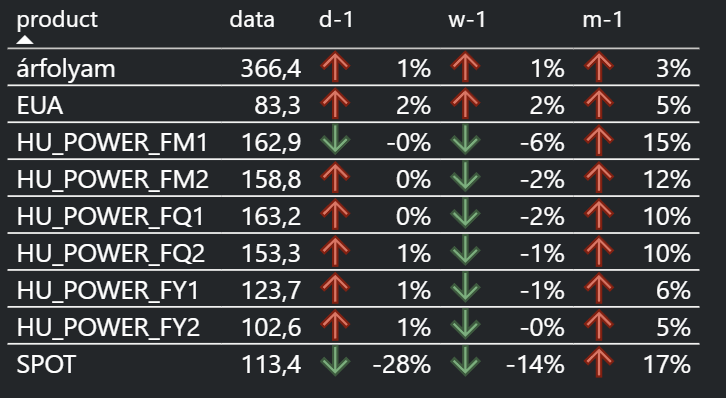Click the d-1 column header
Image resolution: width=726 pixels, height=398 pixels.
point(336,20)
